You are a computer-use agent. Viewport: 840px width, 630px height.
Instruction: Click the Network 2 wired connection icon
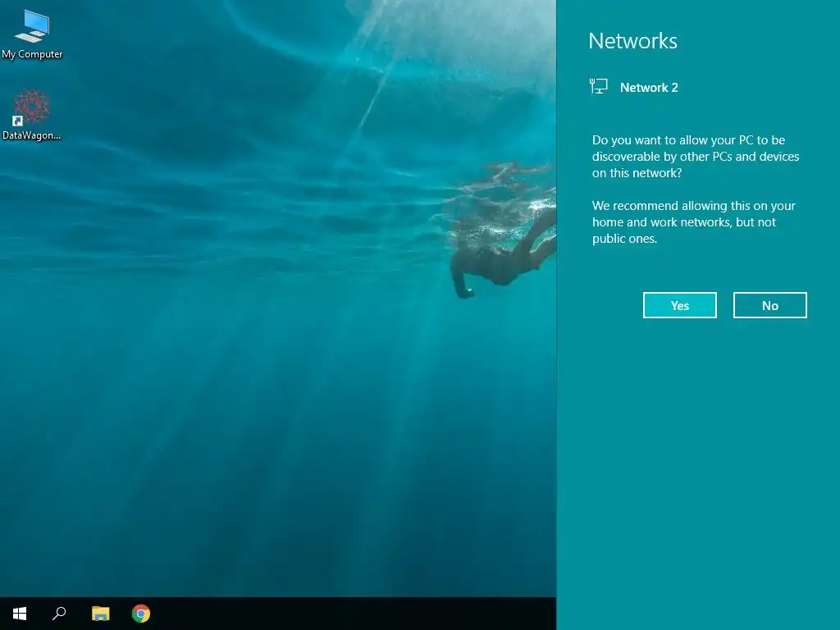[x=598, y=86]
